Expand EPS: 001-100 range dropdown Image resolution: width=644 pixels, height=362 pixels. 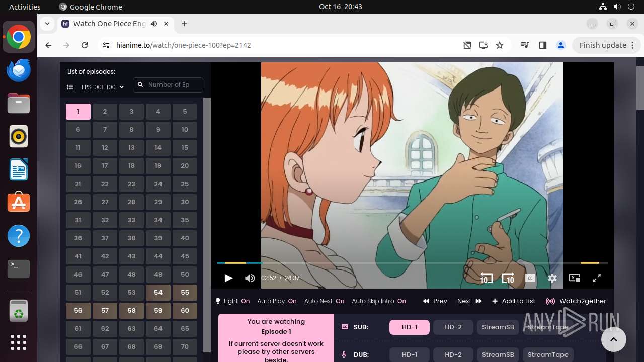[x=103, y=87]
